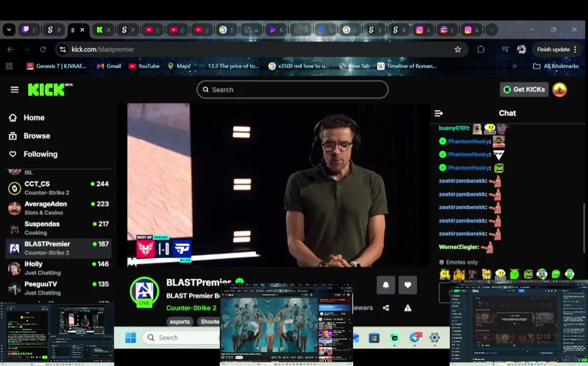Switch to the 9k+ badge tab

[448, 30]
